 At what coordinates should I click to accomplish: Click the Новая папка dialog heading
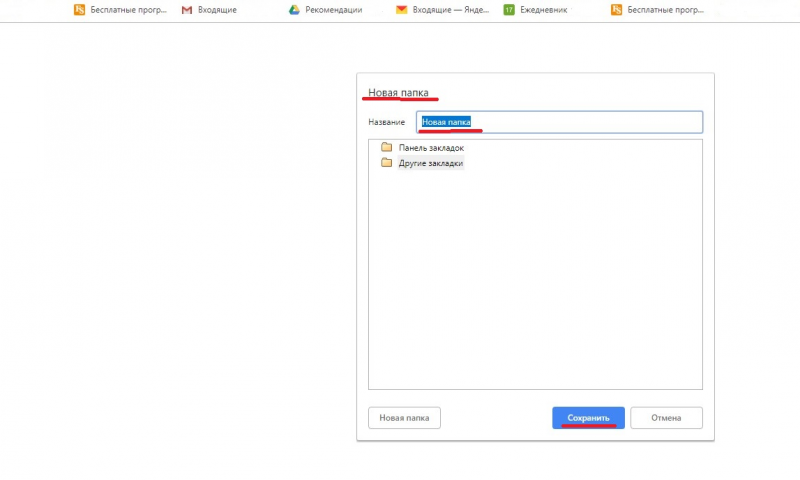pyautogui.click(x=398, y=92)
